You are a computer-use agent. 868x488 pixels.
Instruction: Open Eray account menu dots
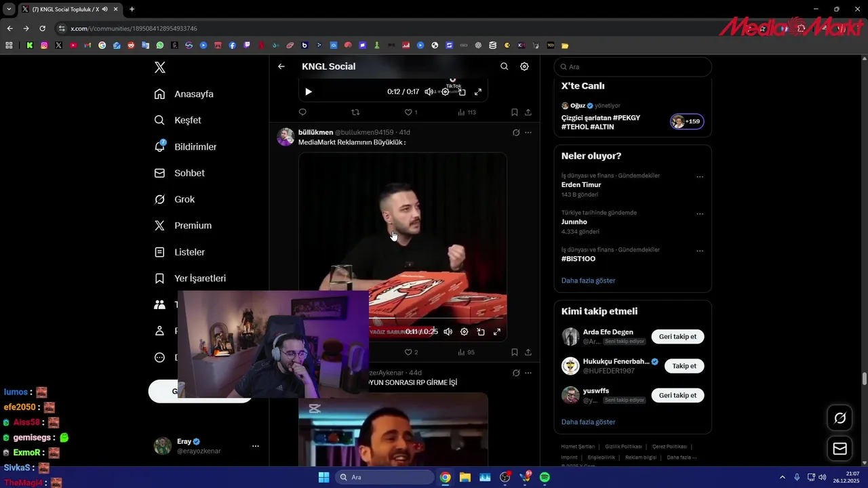click(x=256, y=446)
